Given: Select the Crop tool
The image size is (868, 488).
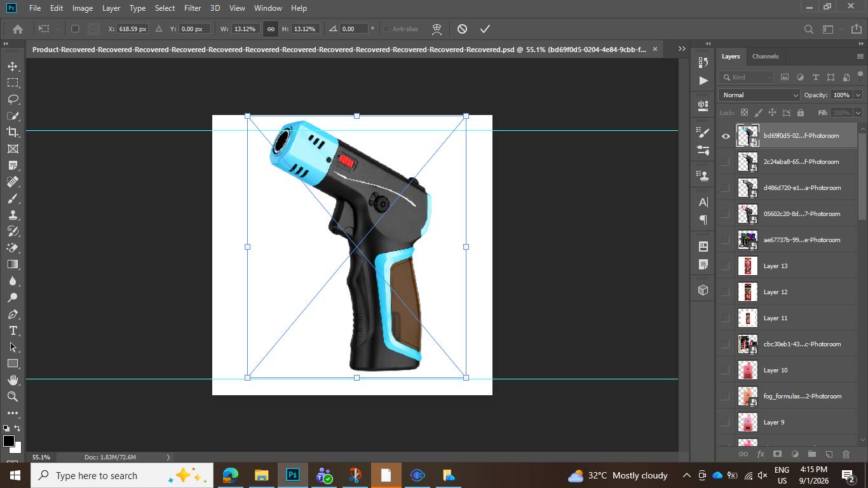Looking at the screenshot, I should [x=13, y=132].
